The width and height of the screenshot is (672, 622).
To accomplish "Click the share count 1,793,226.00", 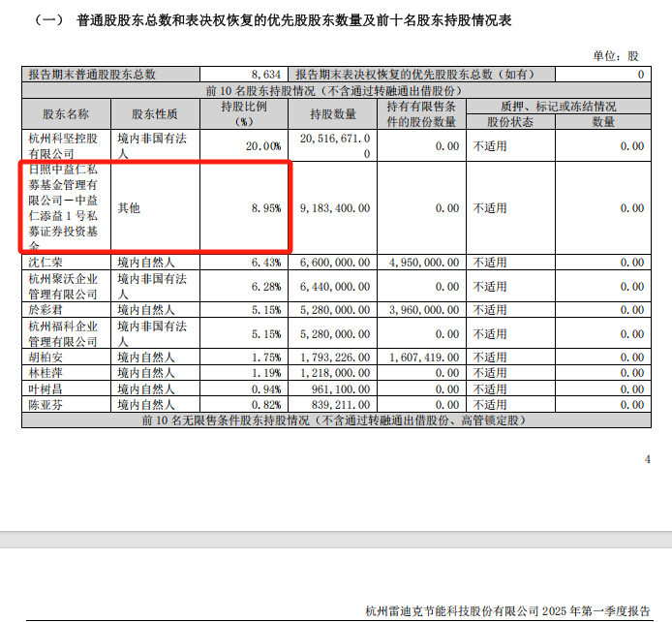I will coord(335,358).
